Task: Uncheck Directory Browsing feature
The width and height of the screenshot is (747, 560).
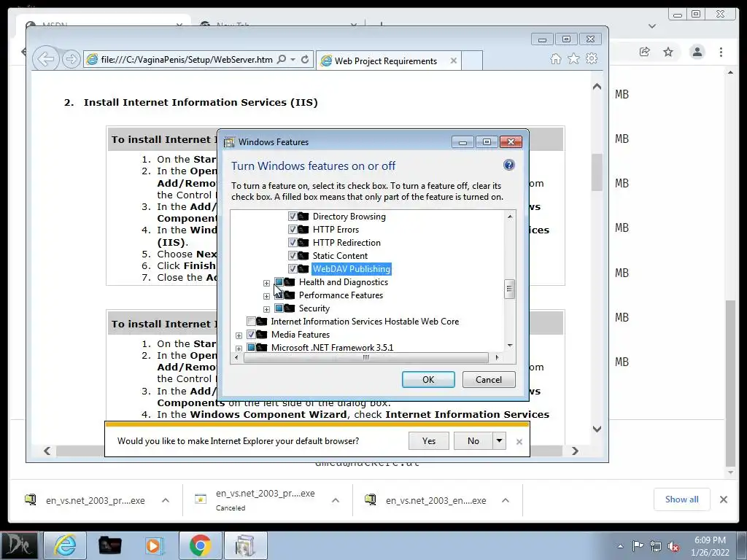Action: 293,216
